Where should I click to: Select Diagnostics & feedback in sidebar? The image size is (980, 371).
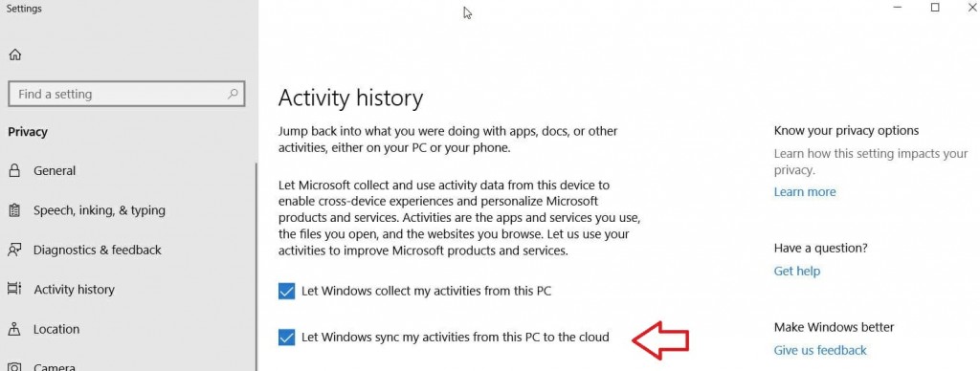coord(98,250)
